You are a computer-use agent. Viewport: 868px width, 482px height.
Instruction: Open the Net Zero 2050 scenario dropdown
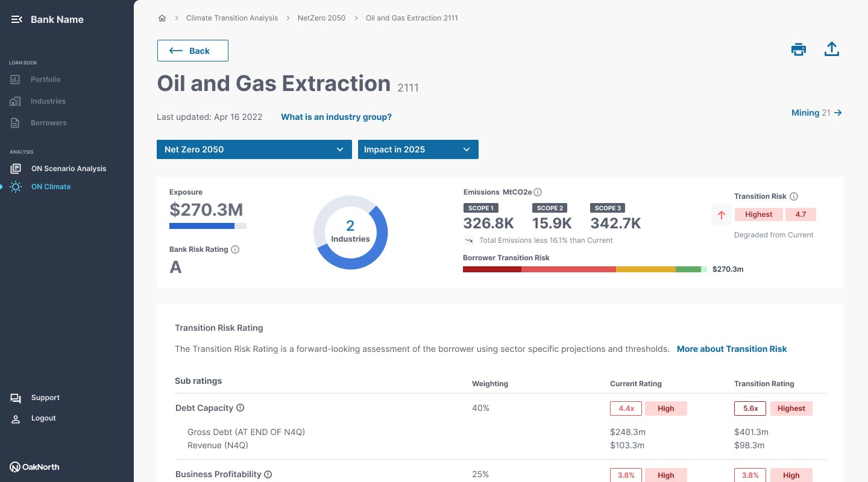[x=254, y=149]
